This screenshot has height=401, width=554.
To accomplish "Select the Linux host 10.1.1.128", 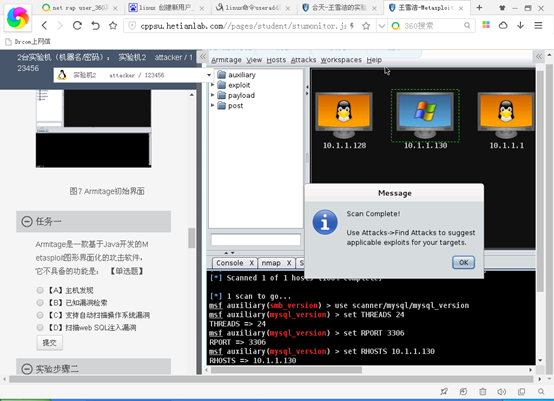I will click(x=344, y=120).
